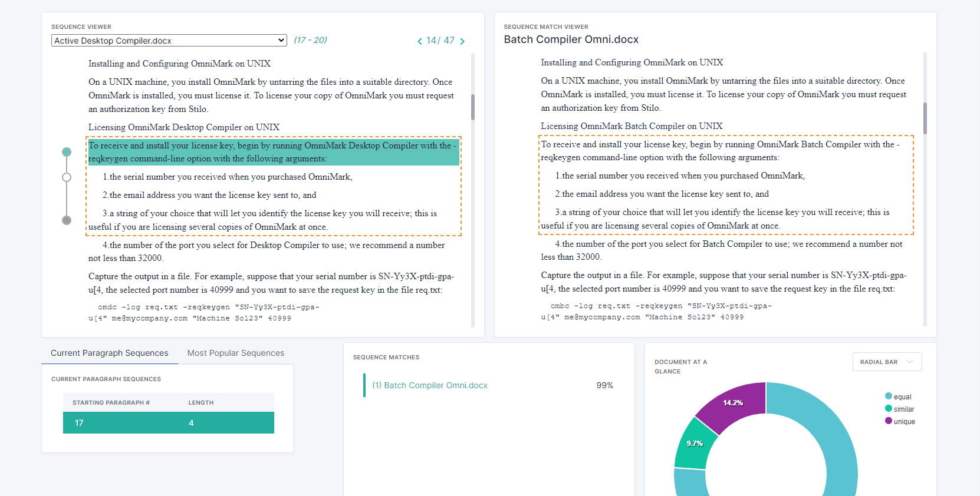Click the LENGTH column header
The width and height of the screenshot is (980, 496).
[x=201, y=403]
